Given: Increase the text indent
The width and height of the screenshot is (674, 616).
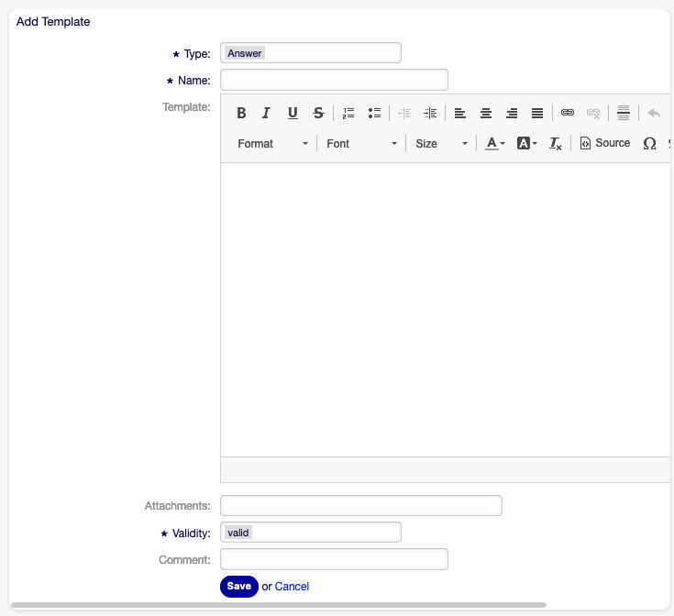Looking at the screenshot, I should 430,113.
